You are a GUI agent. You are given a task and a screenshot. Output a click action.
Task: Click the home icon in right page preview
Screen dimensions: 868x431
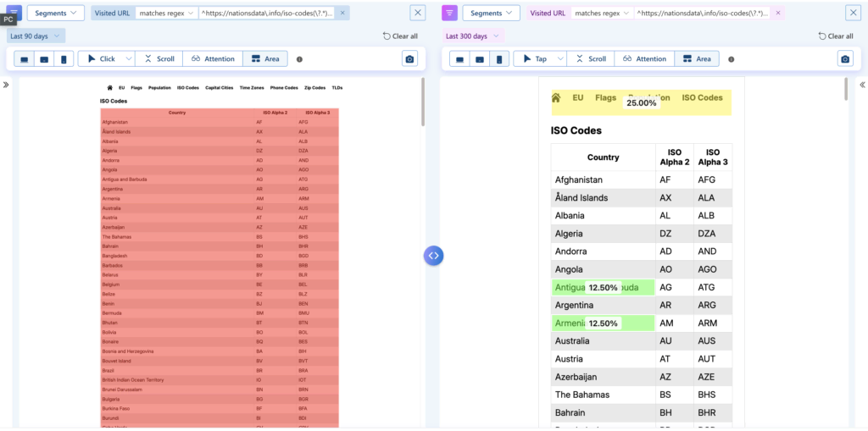point(556,98)
